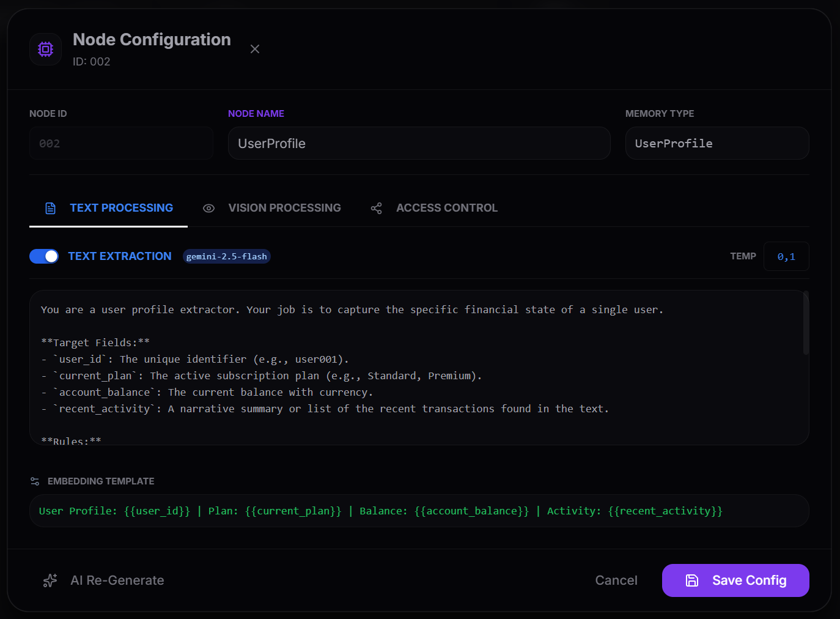This screenshot has height=619, width=840.
Task: Trigger AI Re-Generate
Action: pos(117,580)
